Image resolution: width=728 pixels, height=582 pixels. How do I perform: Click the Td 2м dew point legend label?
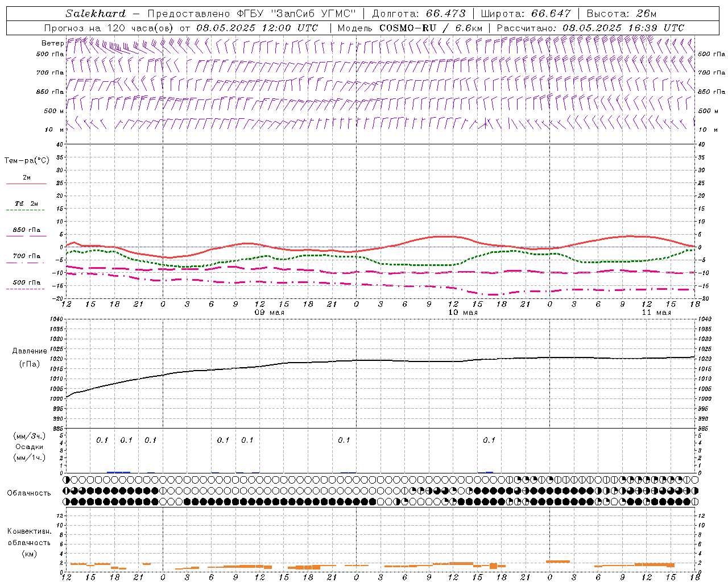[x=27, y=203]
